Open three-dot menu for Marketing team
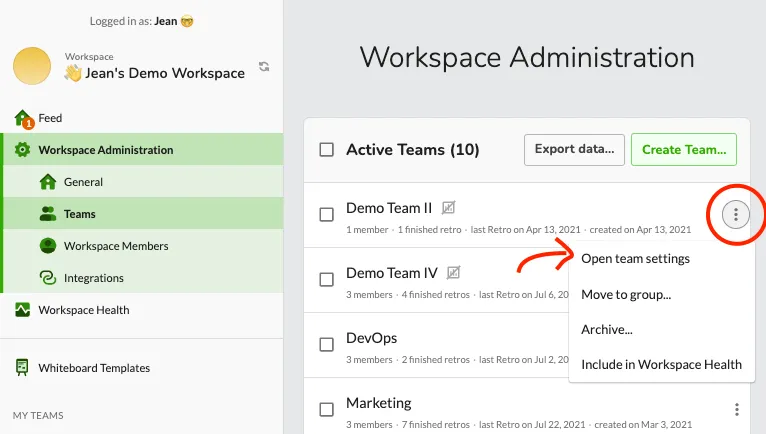 click(x=736, y=409)
